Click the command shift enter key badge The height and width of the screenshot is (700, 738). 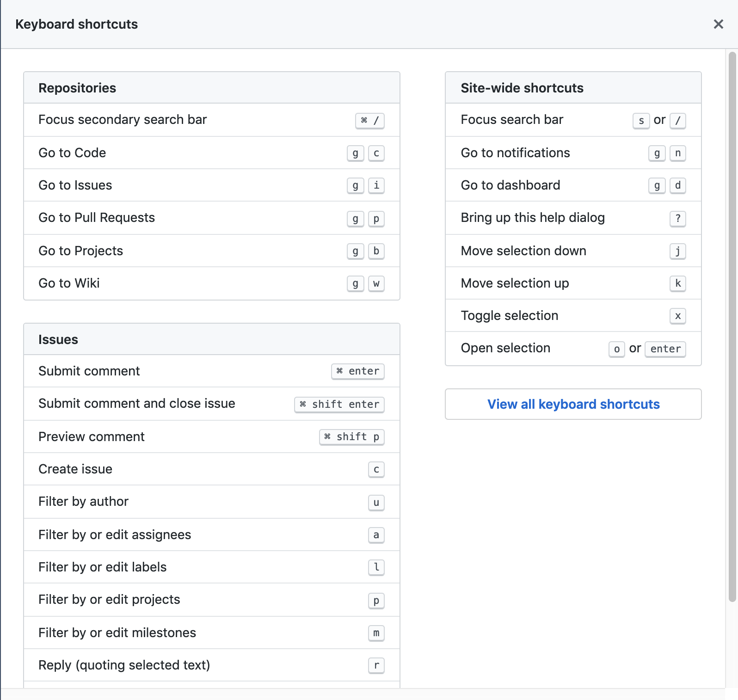pos(339,405)
